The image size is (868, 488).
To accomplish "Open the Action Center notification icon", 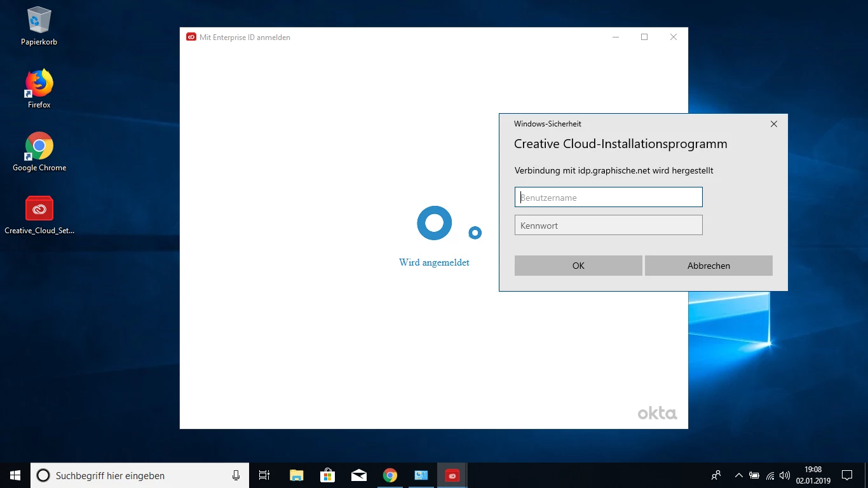I will click(846, 475).
